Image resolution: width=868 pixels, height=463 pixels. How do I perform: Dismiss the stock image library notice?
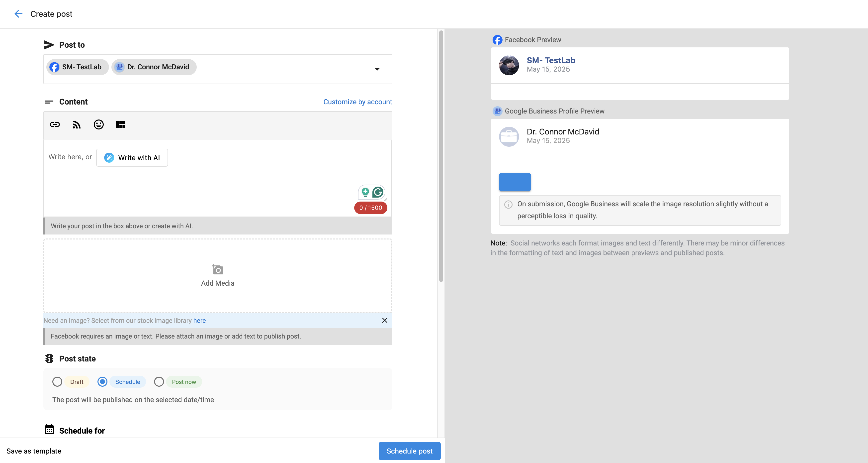click(x=384, y=320)
